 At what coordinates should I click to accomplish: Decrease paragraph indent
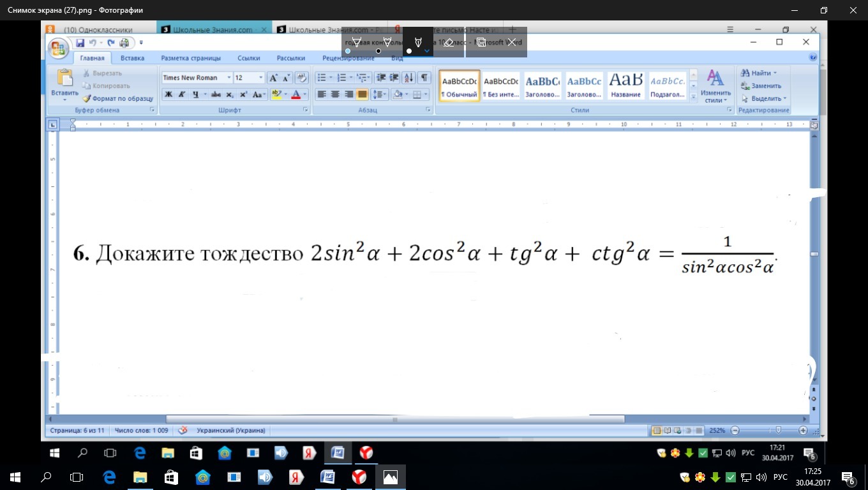(x=381, y=78)
